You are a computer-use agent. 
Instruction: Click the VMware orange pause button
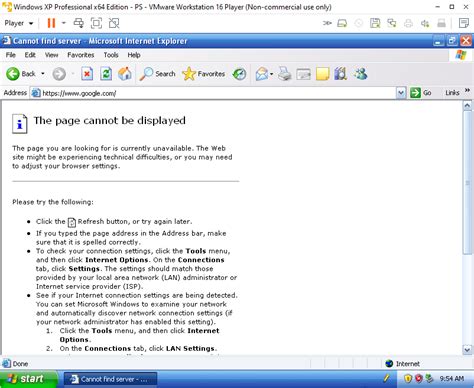(x=51, y=23)
